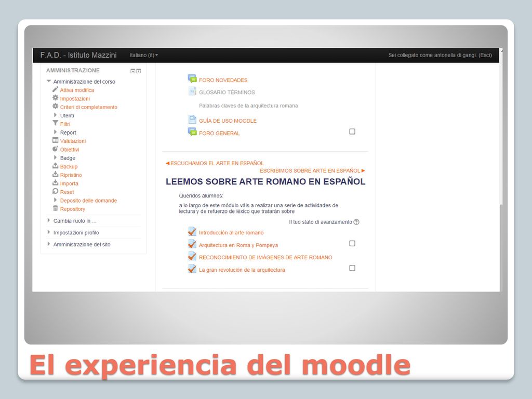The height and width of the screenshot is (399, 532).
Task: Go to previous section ESCUCHAMOS EL ARTE EN ESPAÑOL
Action: (215, 163)
